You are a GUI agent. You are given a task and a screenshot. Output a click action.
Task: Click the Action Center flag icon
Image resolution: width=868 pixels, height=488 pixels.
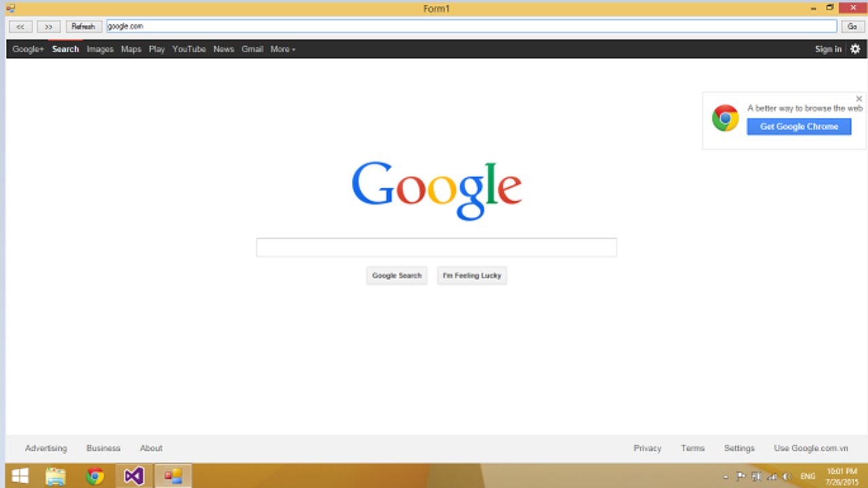click(741, 476)
